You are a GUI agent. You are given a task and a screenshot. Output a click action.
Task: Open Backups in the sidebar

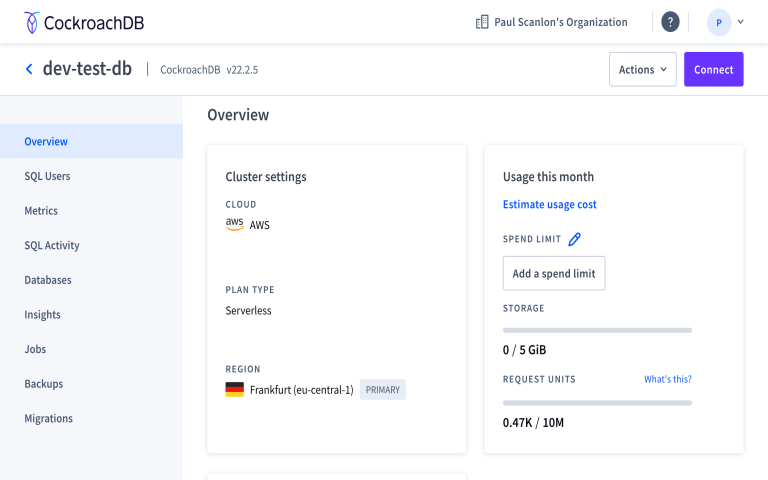pyautogui.click(x=91, y=384)
